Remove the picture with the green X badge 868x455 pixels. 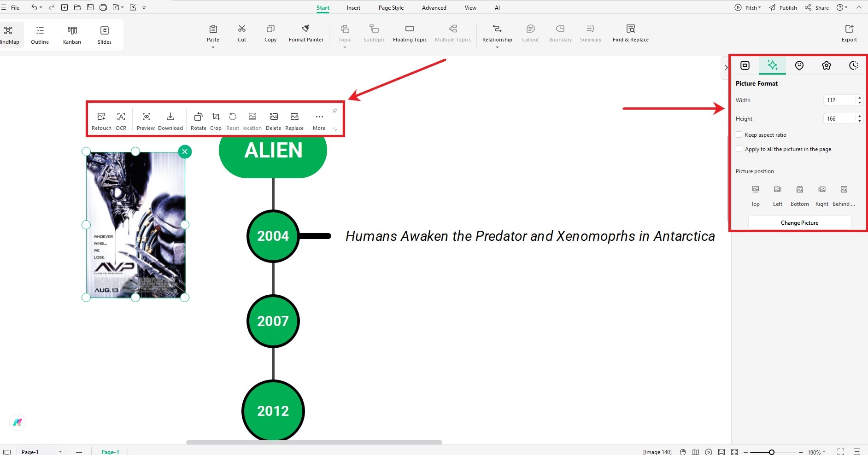tap(185, 152)
